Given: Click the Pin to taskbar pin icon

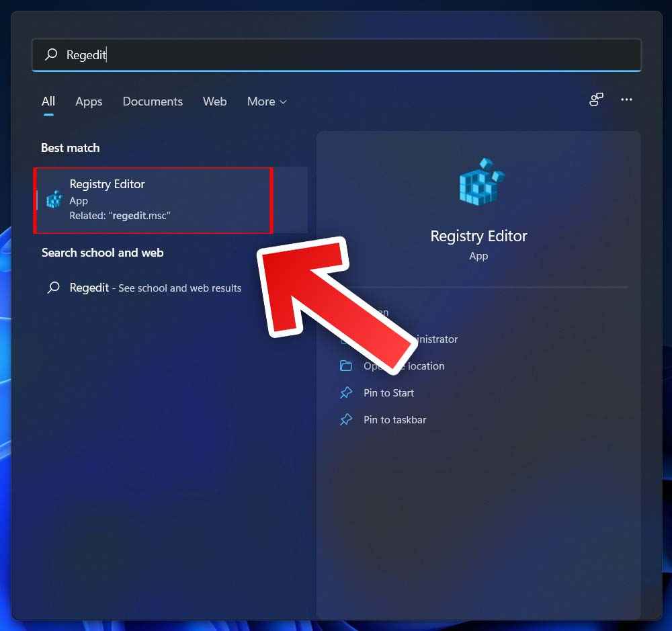Looking at the screenshot, I should point(346,419).
